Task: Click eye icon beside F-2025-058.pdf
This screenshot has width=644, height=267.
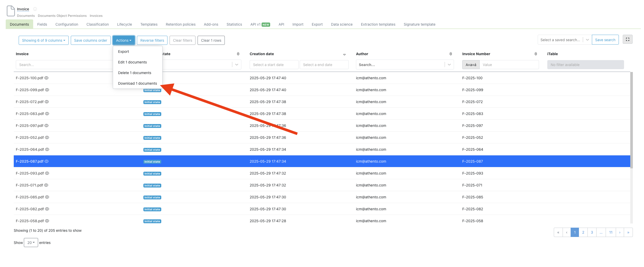Action: coord(47,221)
